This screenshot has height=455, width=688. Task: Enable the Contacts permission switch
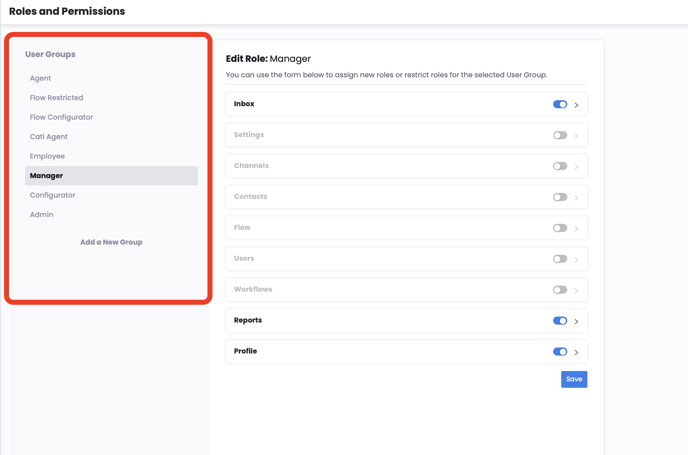click(x=560, y=197)
